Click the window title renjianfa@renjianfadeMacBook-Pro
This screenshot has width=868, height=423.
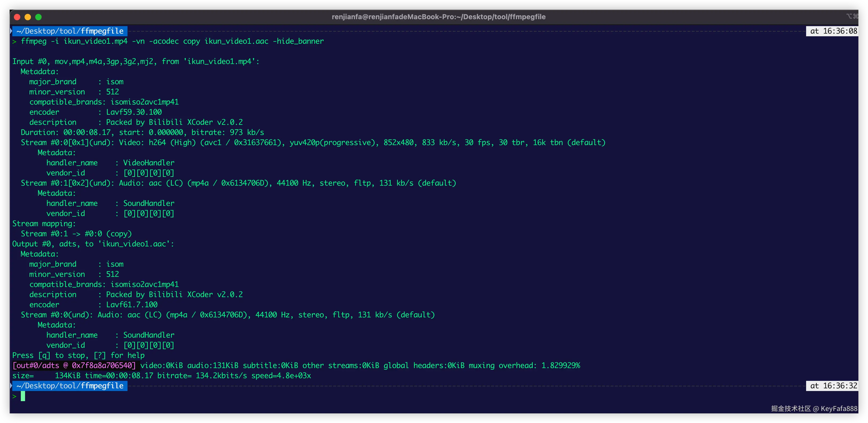coord(438,17)
